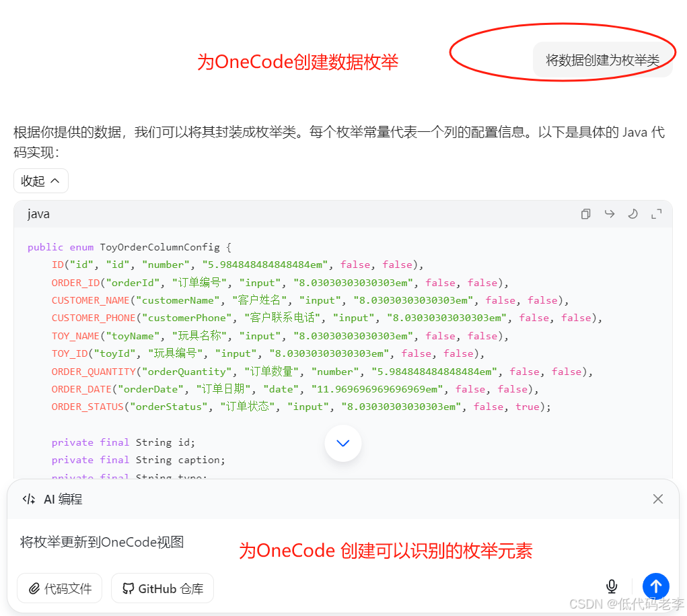Enable voice input via microphone icon
Screen dimensions: 687x616
pos(612,586)
